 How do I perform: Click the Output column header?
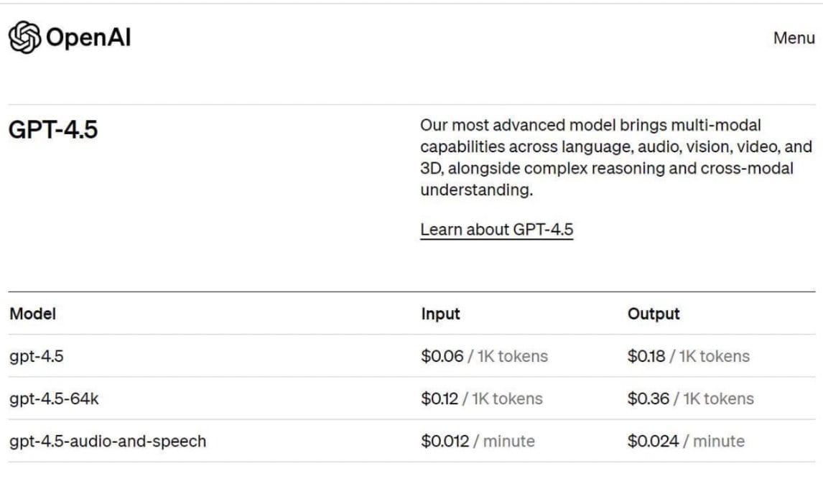coord(653,314)
